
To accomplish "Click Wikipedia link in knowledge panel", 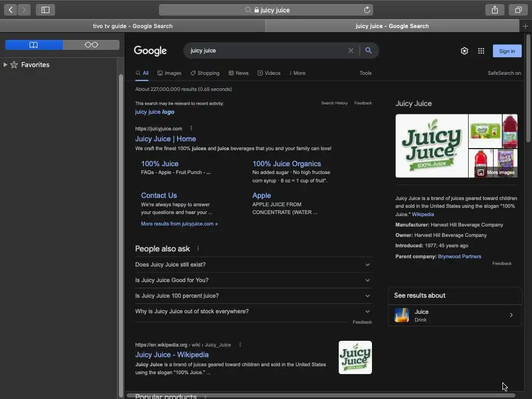I will 423,215.
